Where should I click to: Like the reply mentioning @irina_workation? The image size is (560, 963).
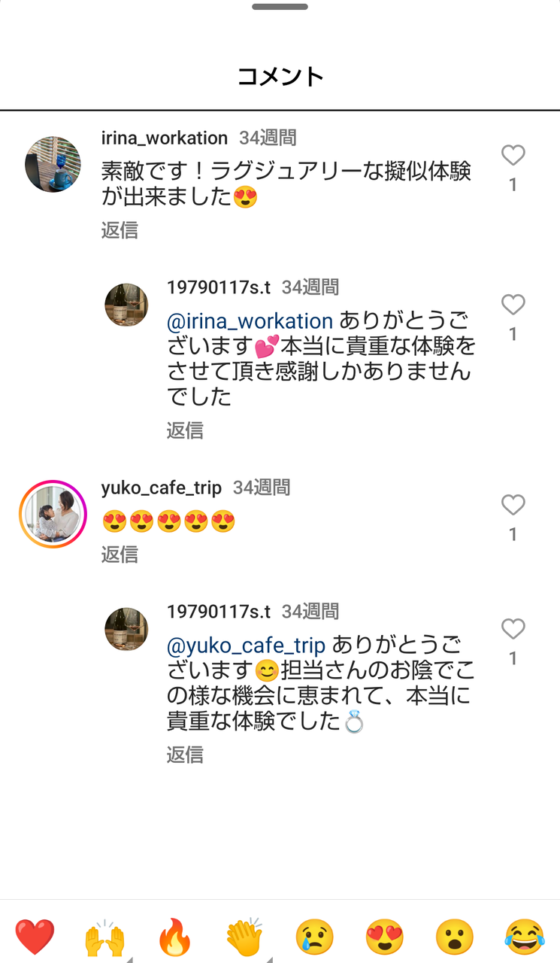(513, 305)
